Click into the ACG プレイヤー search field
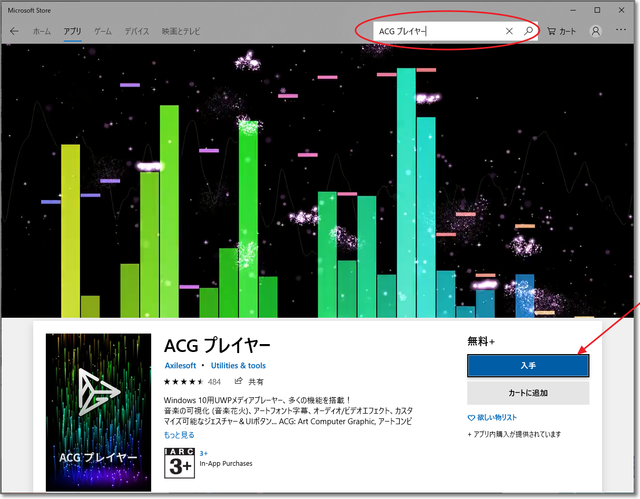The width and height of the screenshot is (640, 499). tap(435, 31)
